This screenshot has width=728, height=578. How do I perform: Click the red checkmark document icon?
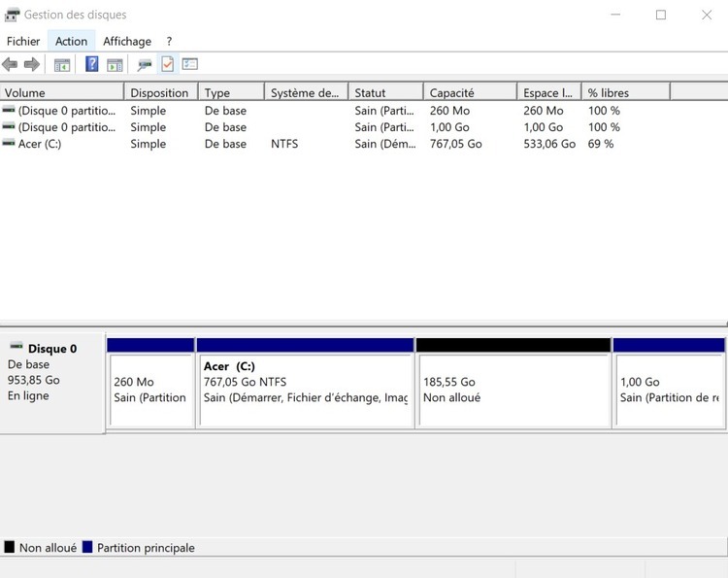(167, 65)
